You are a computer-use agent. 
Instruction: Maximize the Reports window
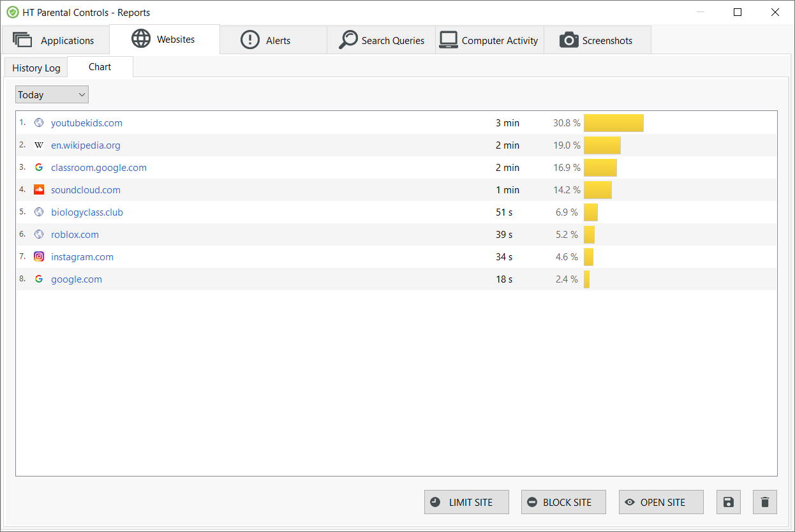click(x=738, y=12)
